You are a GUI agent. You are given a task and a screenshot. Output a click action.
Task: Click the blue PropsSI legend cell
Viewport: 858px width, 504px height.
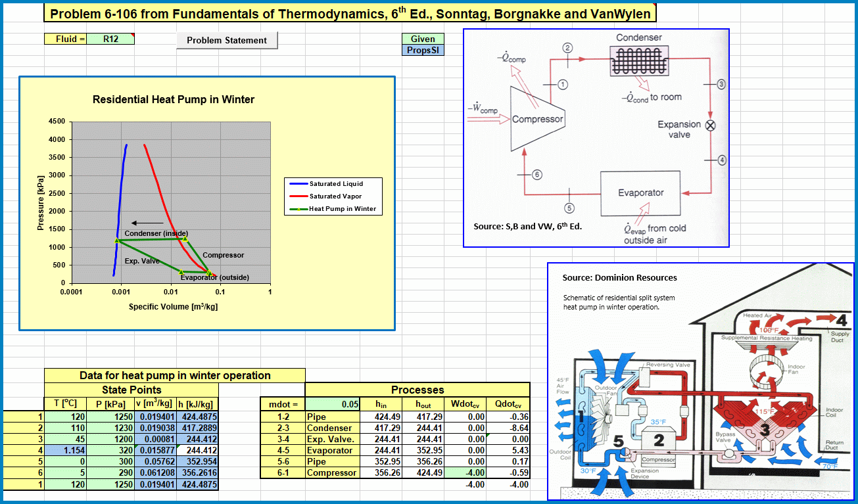point(423,50)
